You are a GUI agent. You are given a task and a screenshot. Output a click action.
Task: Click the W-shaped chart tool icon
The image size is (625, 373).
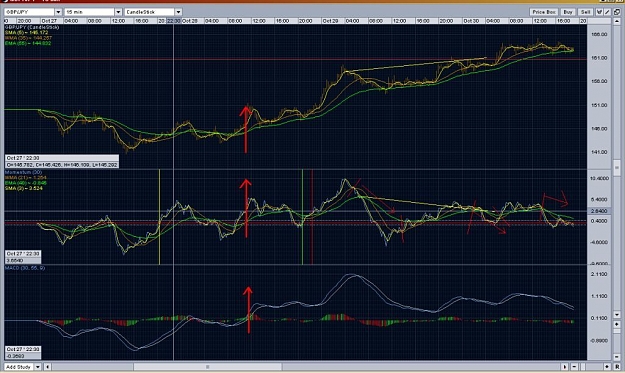599,12
